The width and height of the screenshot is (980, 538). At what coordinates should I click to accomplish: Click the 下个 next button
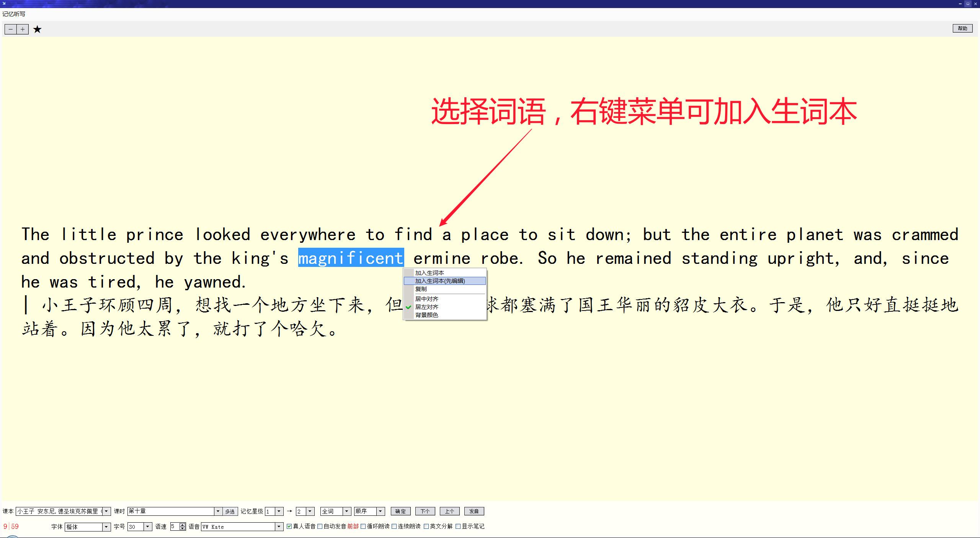(425, 511)
